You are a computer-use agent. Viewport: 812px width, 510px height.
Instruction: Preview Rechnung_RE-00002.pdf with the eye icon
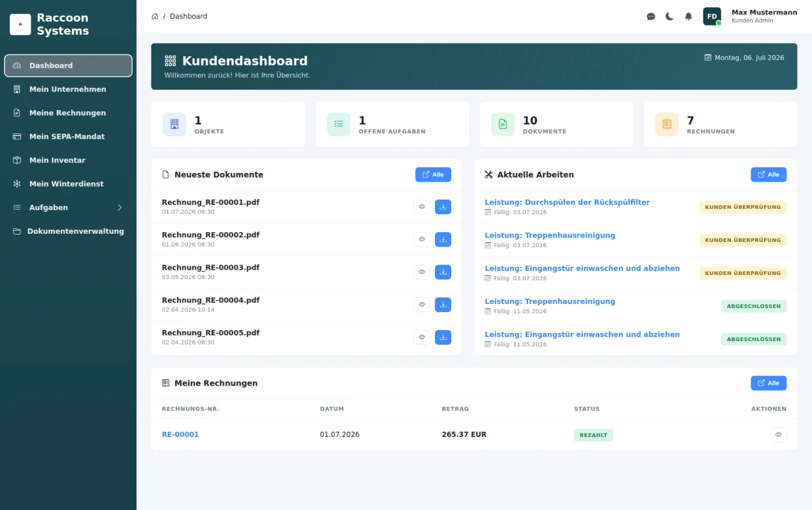point(422,239)
